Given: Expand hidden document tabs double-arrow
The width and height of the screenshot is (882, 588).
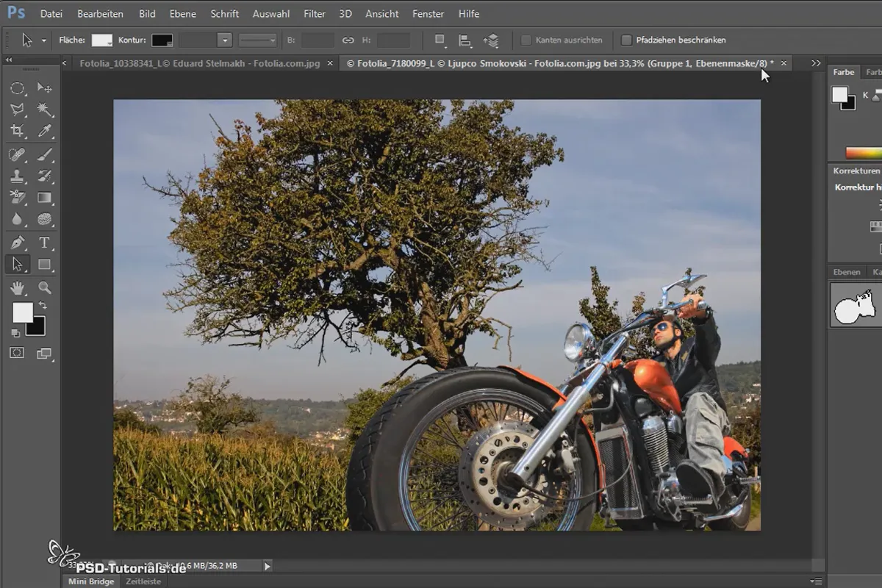Looking at the screenshot, I should (x=816, y=64).
